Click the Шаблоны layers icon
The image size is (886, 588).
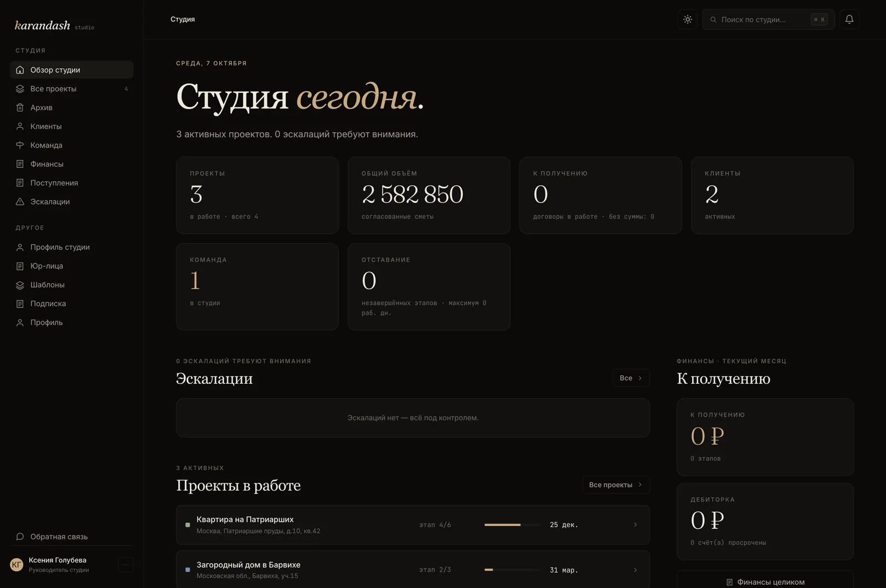[x=20, y=285]
